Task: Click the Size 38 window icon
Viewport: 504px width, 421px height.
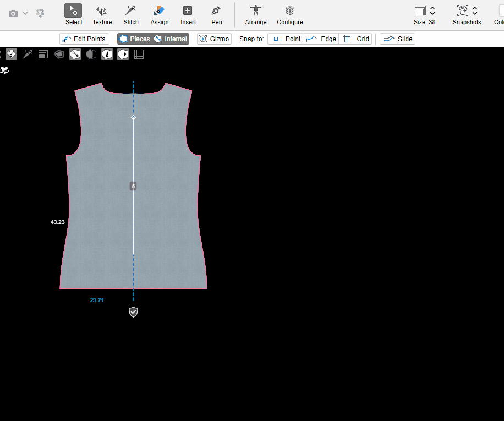Action: 420,10
